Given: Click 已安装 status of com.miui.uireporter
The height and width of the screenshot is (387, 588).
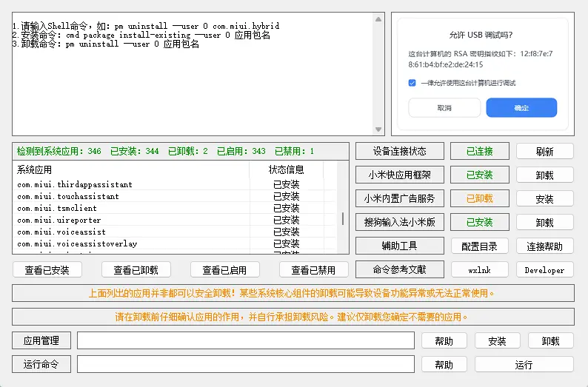Looking at the screenshot, I should click(x=286, y=220).
